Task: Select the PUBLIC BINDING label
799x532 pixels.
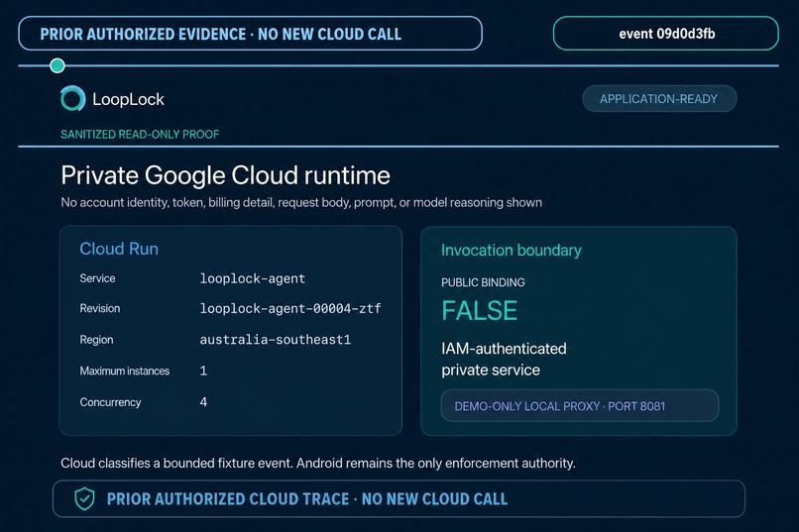Action: point(483,282)
